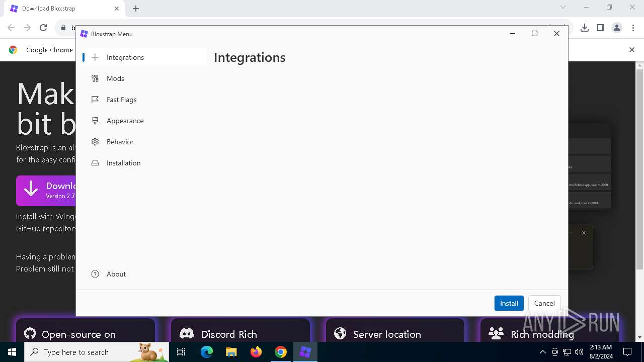Open volume control in tray
The image size is (644, 362).
tap(579, 352)
